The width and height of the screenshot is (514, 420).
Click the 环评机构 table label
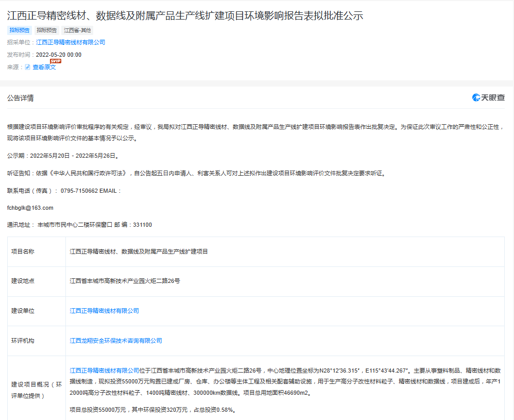[23, 341]
